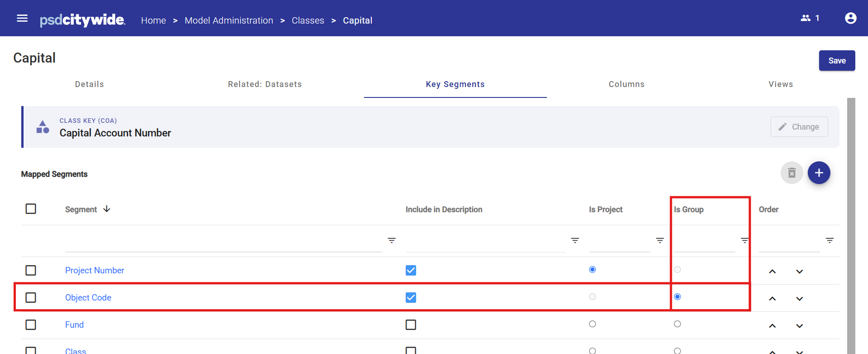Click the psdcitywide logo

pyautogui.click(x=82, y=20)
